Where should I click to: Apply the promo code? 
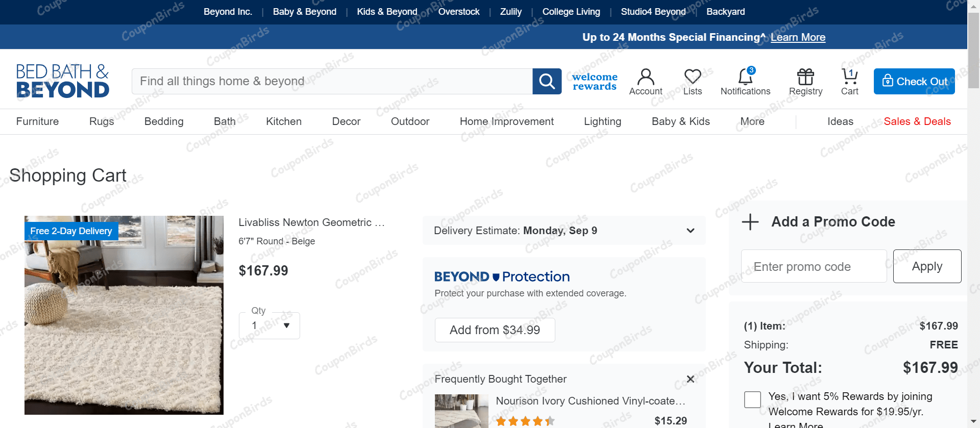coord(927,266)
